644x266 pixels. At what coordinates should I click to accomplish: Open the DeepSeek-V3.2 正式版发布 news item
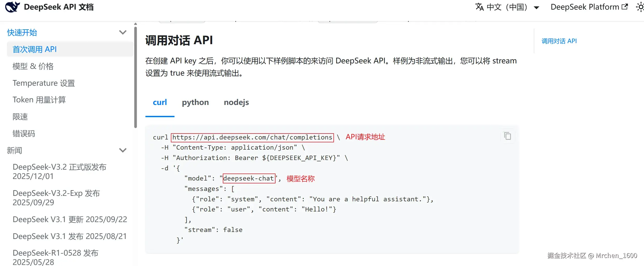pyautogui.click(x=59, y=172)
